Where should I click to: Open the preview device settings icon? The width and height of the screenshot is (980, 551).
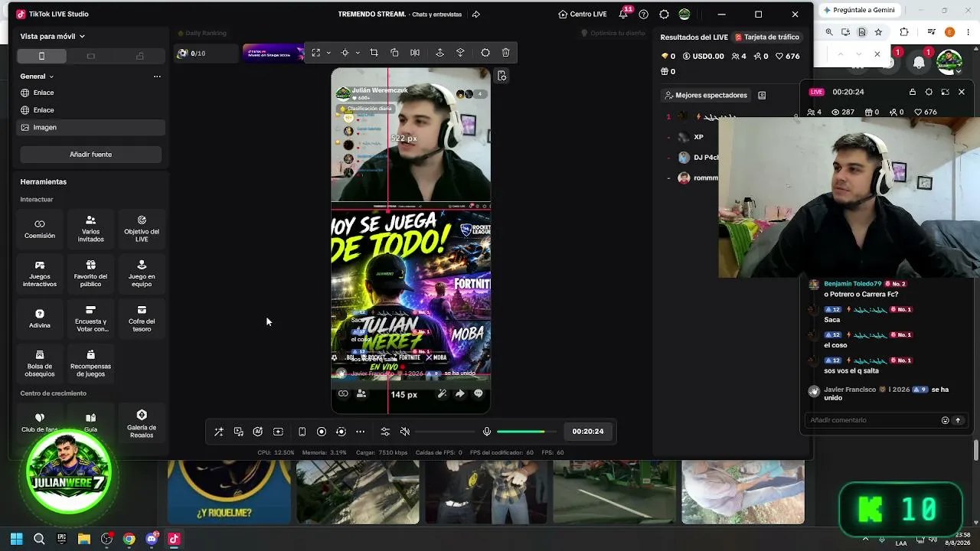[x=501, y=76]
